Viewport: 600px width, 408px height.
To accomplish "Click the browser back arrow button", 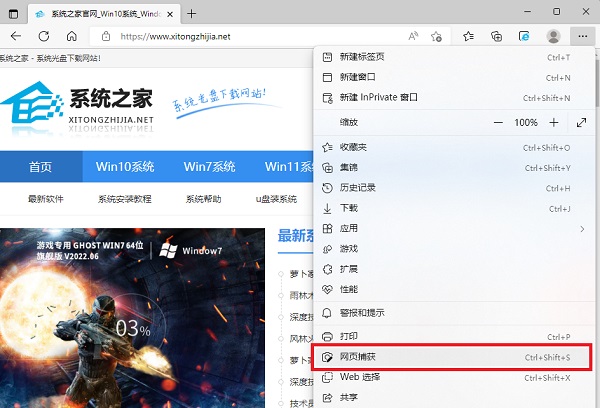I will tap(16, 36).
